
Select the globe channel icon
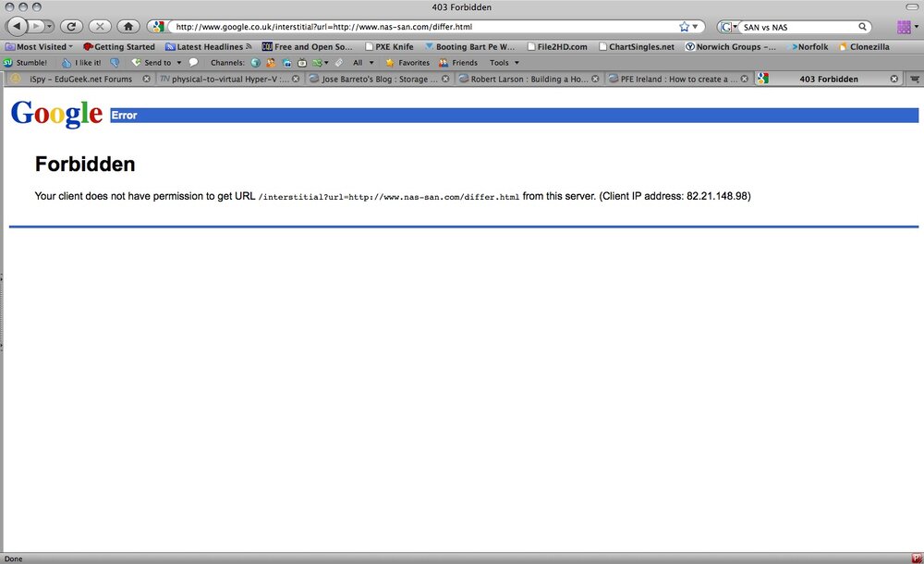tap(255, 63)
